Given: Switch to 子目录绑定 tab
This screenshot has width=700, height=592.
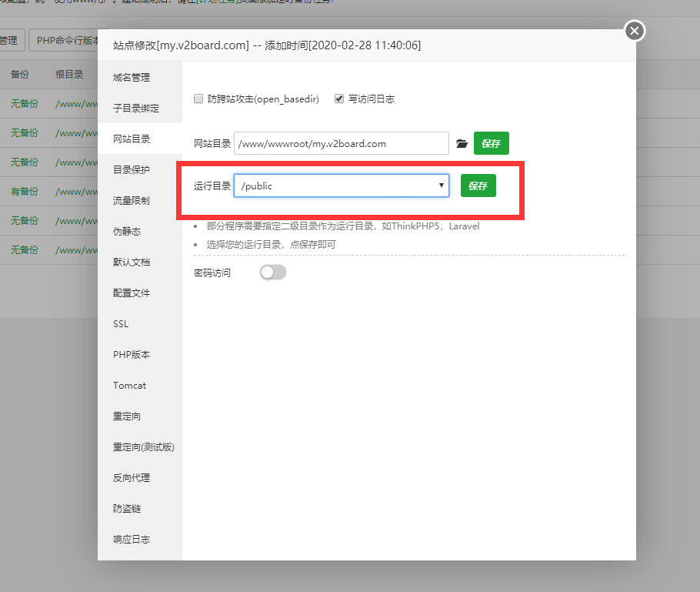Looking at the screenshot, I should (x=136, y=109).
